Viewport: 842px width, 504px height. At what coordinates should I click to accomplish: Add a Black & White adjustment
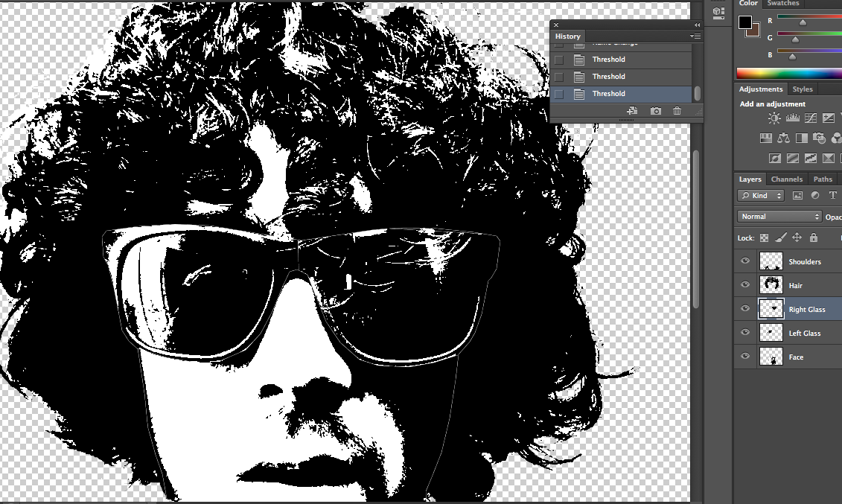(801, 138)
